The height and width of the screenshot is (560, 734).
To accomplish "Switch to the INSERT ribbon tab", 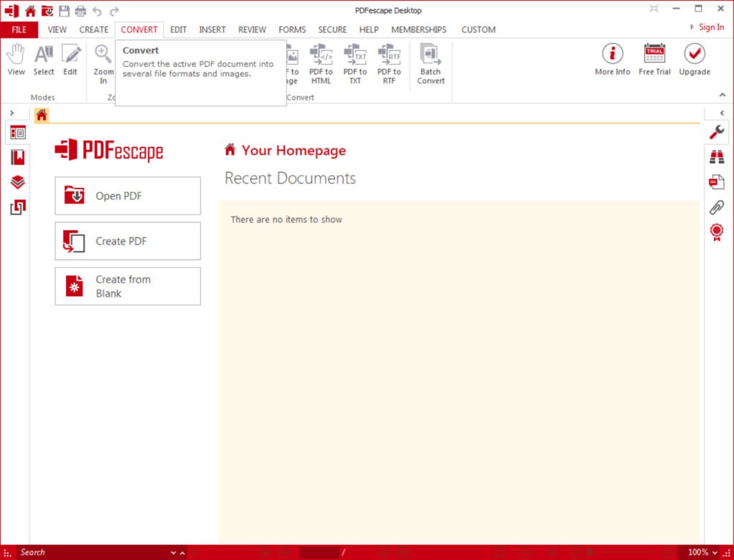I will tap(212, 29).
